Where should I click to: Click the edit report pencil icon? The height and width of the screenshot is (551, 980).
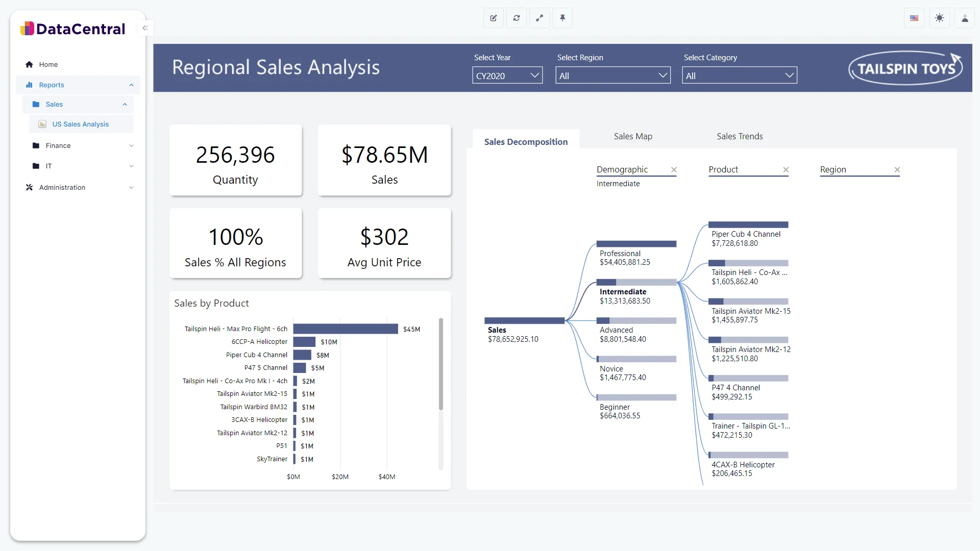[x=493, y=18]
